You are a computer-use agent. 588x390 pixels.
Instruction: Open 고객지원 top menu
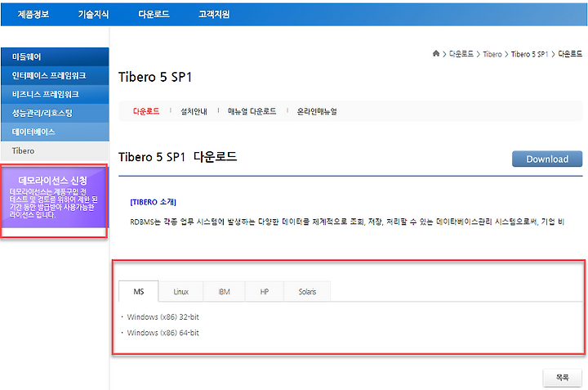pos(214,14)
